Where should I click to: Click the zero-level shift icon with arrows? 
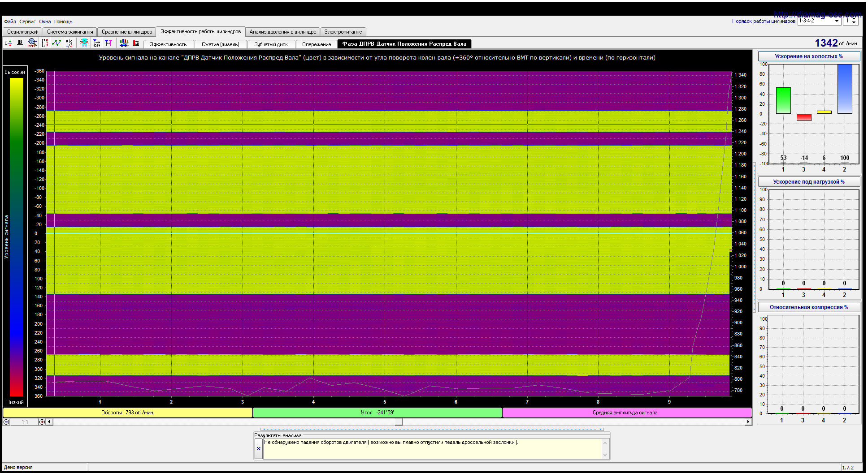coord(8,43)
